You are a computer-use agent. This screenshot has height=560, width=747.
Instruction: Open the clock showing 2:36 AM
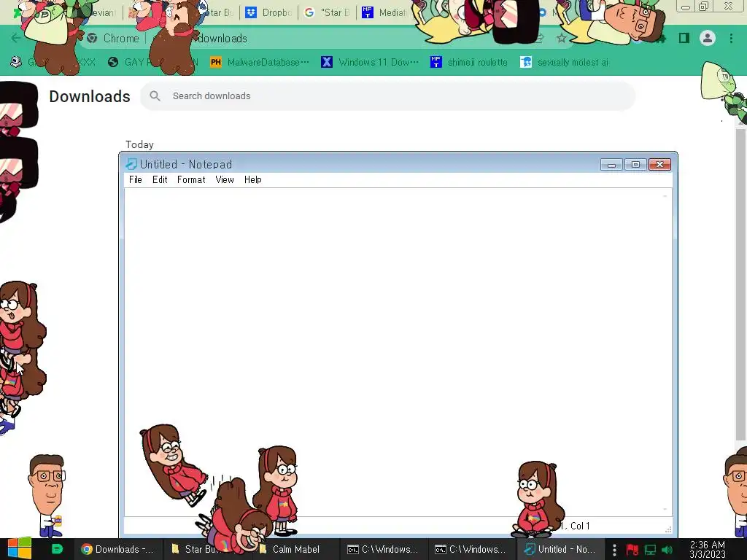(x=708, y=549)
